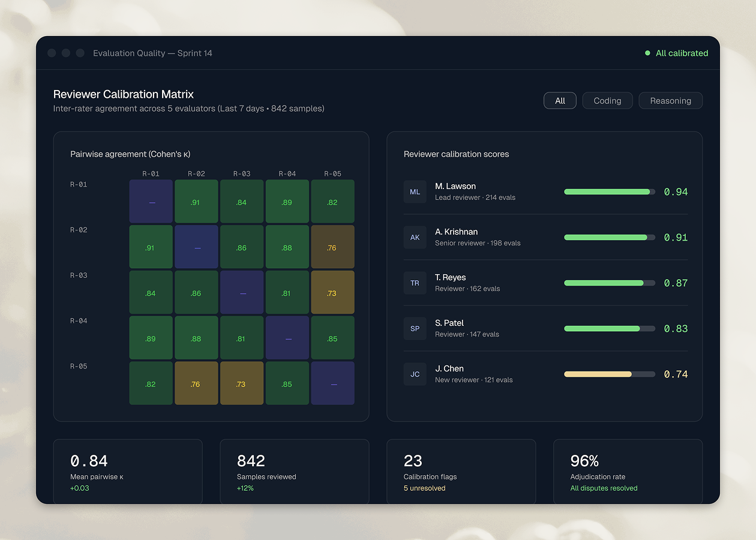
Task: Select matrix cell R-04 vs R-05 (.85)
Action: coord(332,338)
